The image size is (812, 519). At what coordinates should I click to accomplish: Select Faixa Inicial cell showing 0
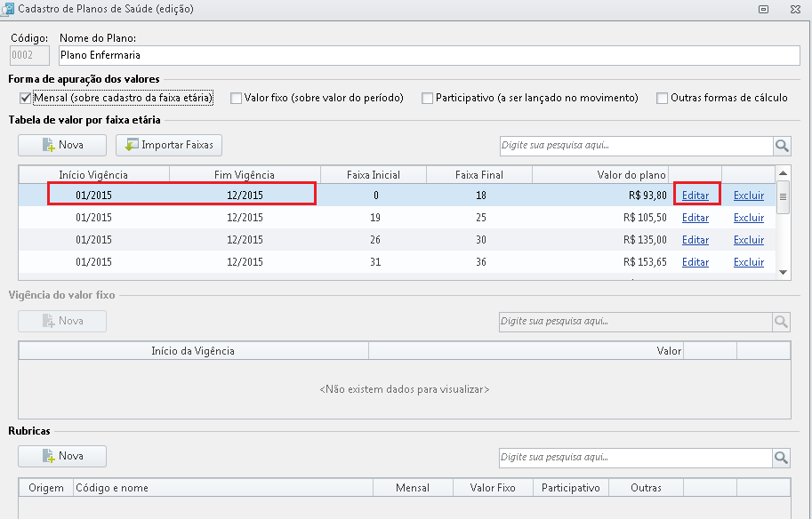pyautogui.click(x=375, y=196)
